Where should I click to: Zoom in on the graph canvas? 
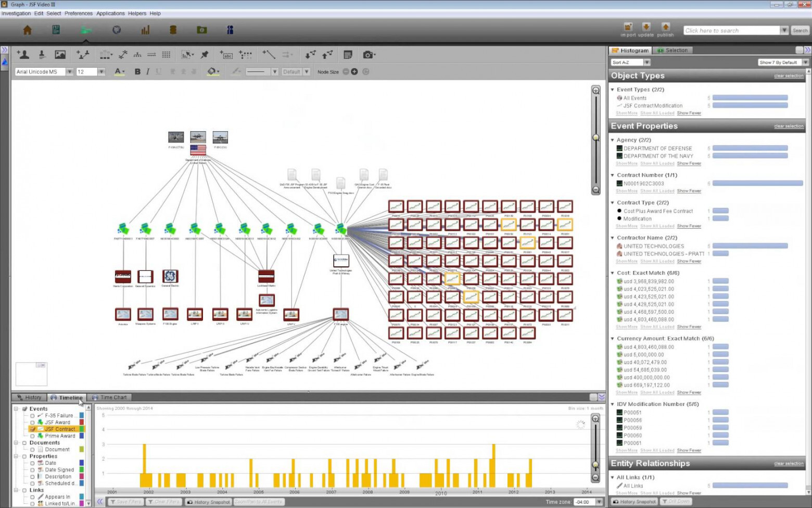(596, 91)
